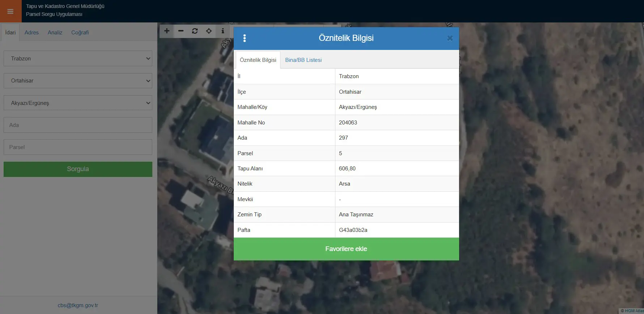
Task: Open the map info tool
Action: tap(223, 31)
